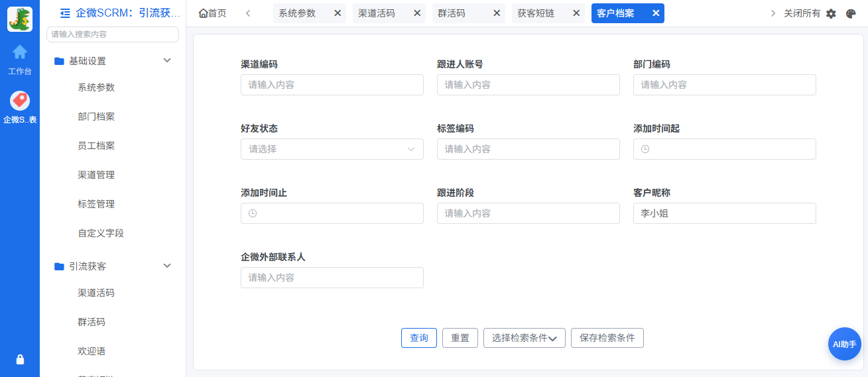Click the 重置 button
This screenshot has width=868, height=377.
460,338
